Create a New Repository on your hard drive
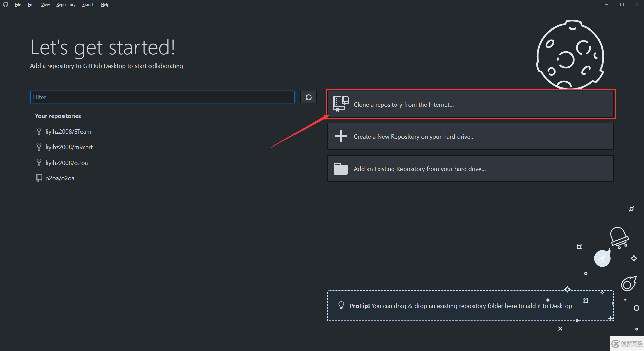644x351 pixels. point(471,136)
